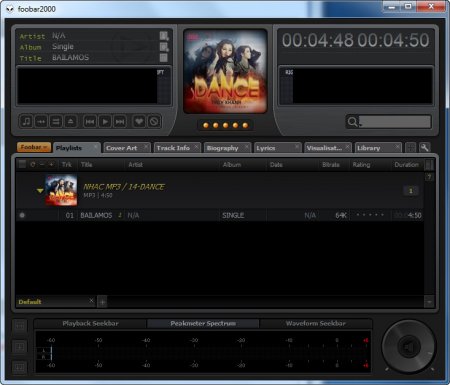Click the small icon beside the Album field
450x385 pixels.
[164, 47]
